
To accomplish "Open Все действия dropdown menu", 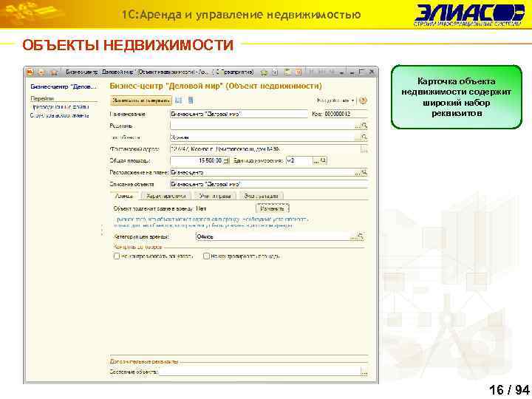I will 335,100.
